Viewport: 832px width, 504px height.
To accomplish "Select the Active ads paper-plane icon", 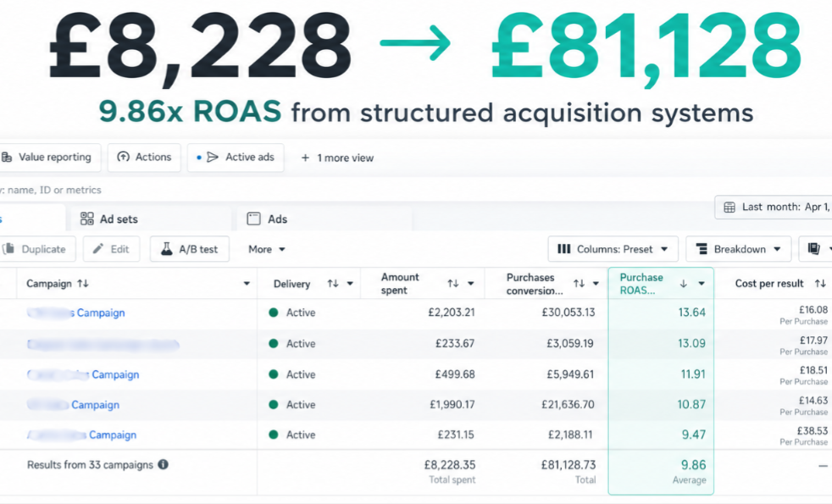I will (213, 157).
